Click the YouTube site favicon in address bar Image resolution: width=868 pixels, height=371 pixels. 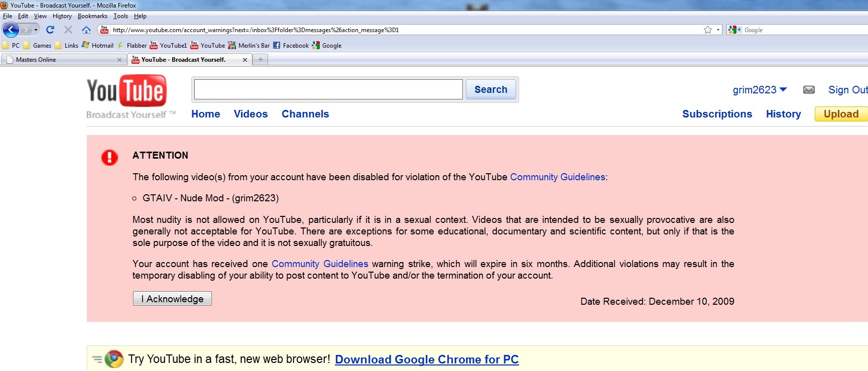pyautogui.click(x=104, y=30)
